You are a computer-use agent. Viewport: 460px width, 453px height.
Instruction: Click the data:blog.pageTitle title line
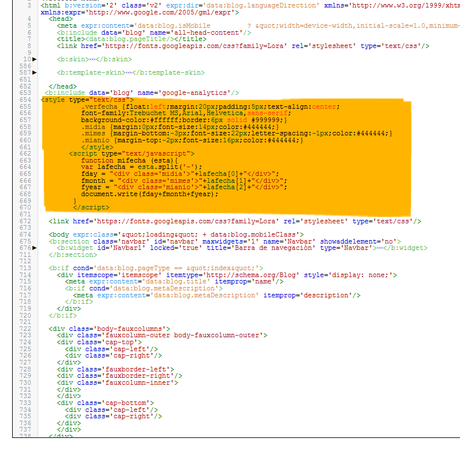tap(131, 39)
